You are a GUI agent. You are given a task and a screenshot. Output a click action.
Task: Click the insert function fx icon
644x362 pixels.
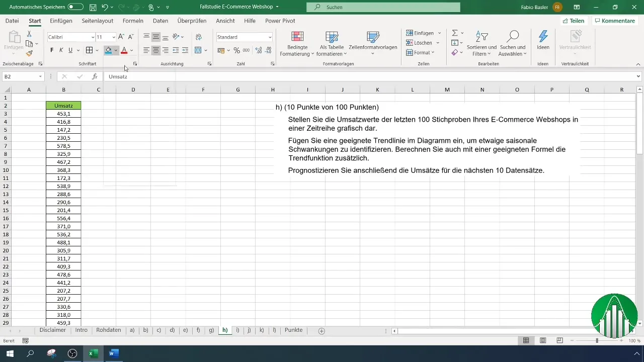click(x=95, y=76)
